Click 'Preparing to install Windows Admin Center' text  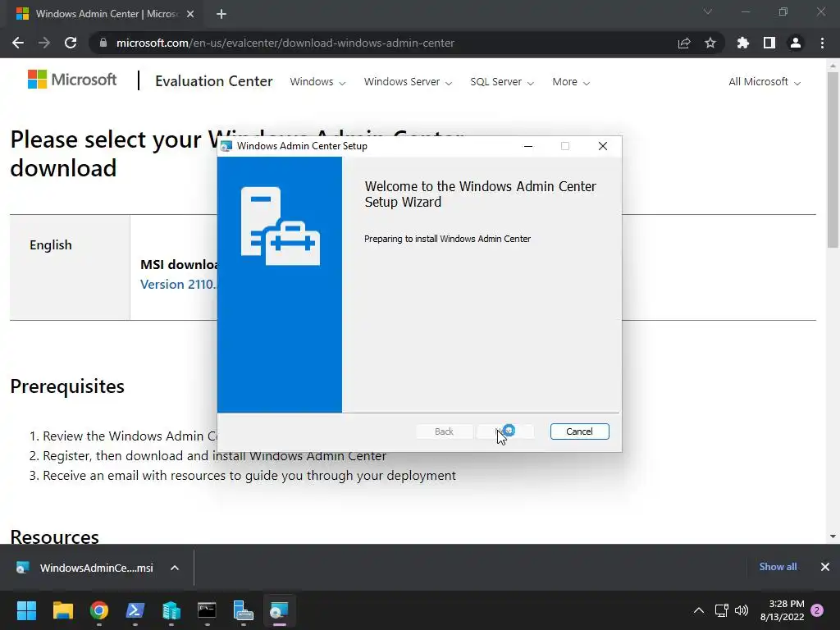coord(447,239)
